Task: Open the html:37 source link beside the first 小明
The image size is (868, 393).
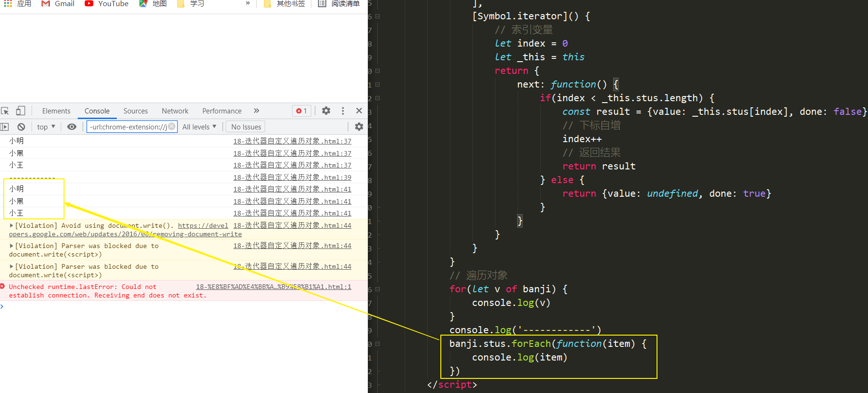Action: (292, 141)
